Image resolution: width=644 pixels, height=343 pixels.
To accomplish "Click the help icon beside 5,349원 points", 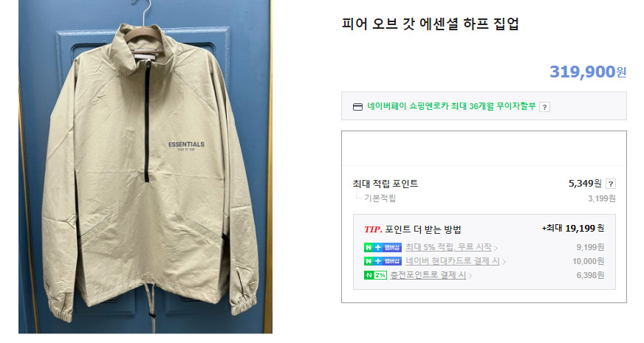I will (611, 184).
